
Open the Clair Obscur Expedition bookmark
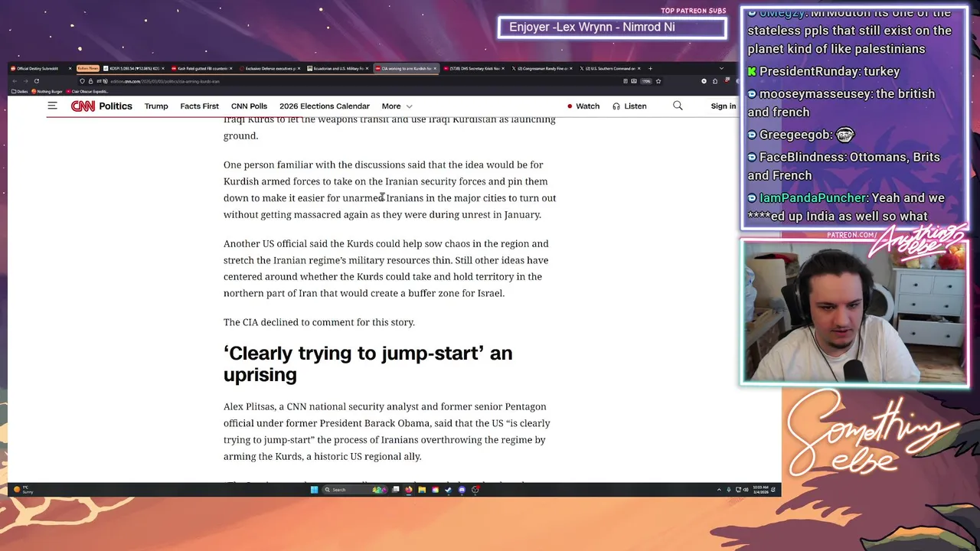87,92
